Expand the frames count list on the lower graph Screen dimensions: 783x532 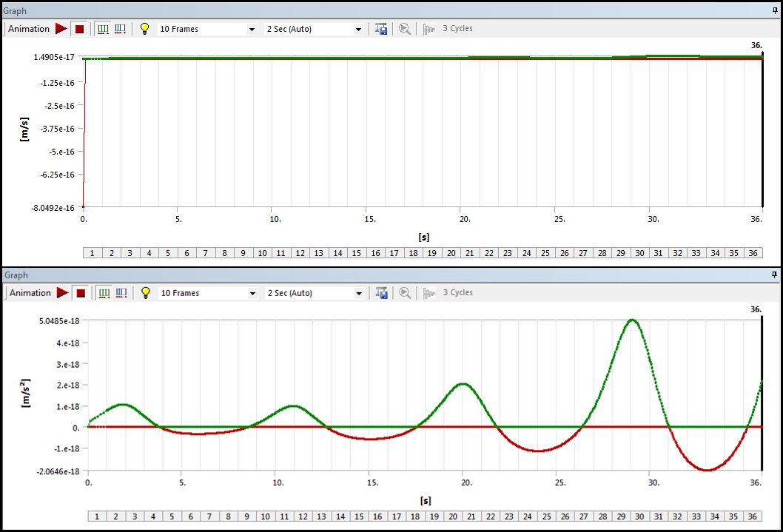(253, 292)
